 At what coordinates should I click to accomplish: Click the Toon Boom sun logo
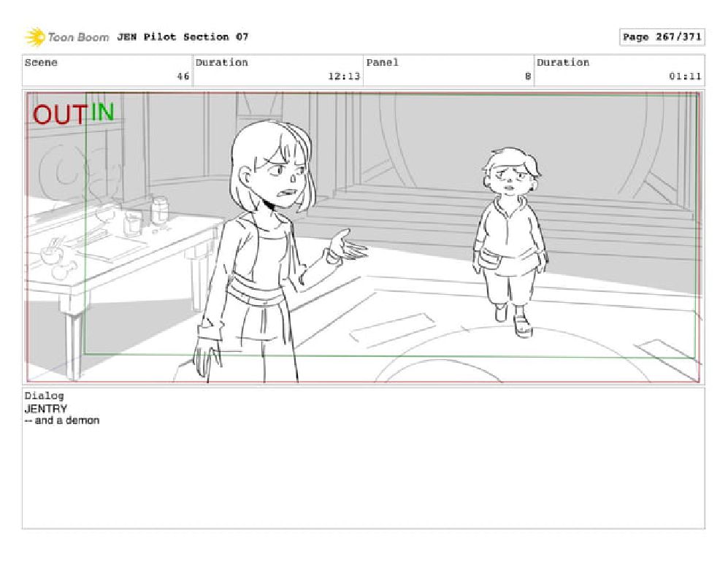[34, 37]
